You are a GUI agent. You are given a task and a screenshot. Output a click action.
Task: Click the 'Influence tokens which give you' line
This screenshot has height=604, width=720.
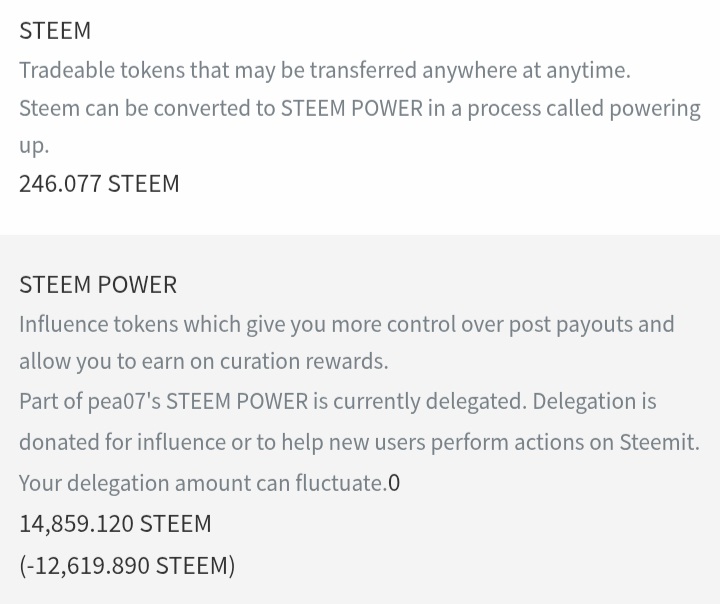point(347,324)
